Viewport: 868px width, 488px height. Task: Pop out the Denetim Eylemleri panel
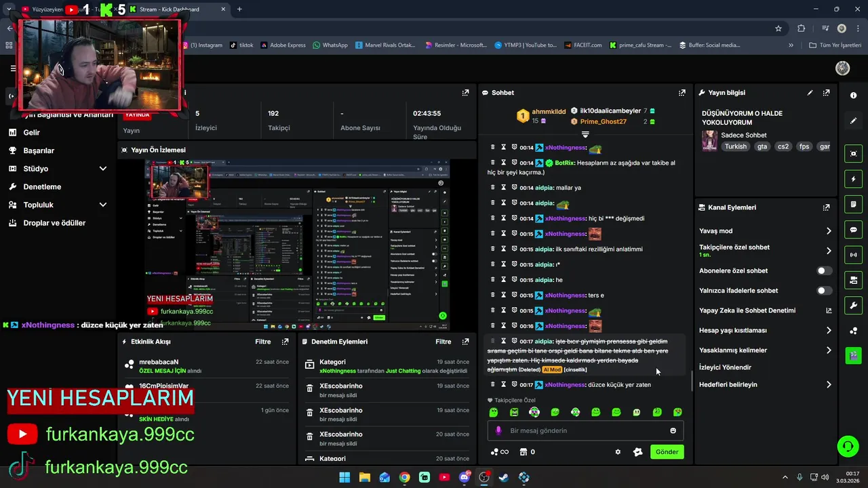point(465,342)
